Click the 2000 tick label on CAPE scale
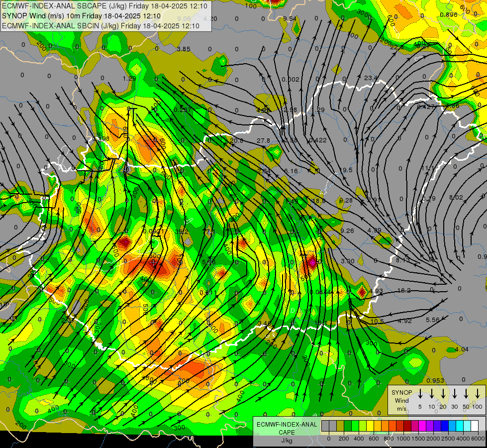 click(433, 439)
